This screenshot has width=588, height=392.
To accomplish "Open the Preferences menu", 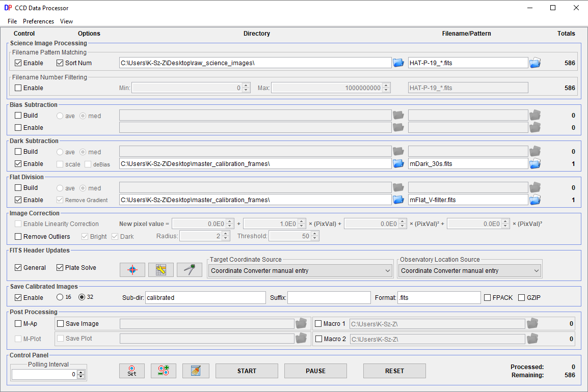I will pyautogui.click(x=38, y=21).
